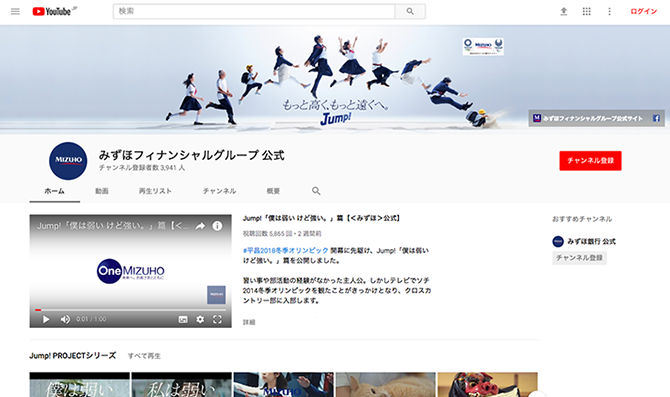The width and height of the screenshot is (670, 397).
Task: Click the Mizuho watermark in video
Action: pos(216,295)
